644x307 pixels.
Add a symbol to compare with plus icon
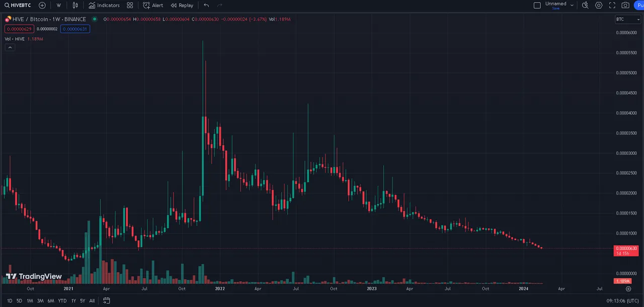pyautogui.click(x=42, y=5)
